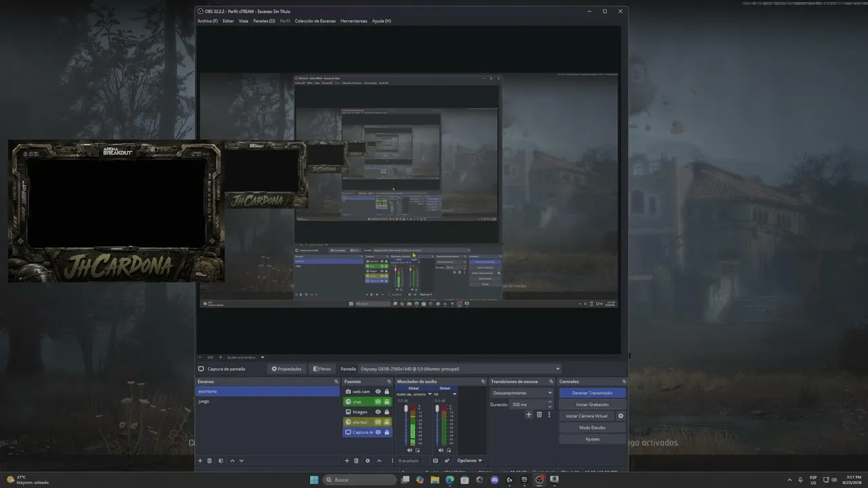This screenshot has height=488, width=868.
Task: Add a new source in Fuentes panel
Action: (347, 461)
